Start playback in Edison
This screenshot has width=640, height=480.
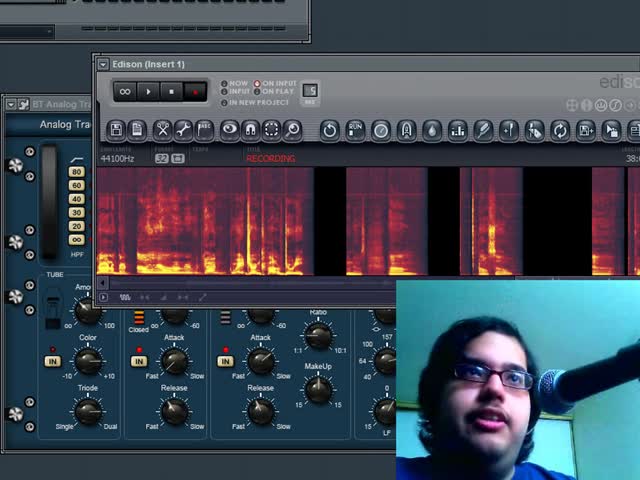148,91
